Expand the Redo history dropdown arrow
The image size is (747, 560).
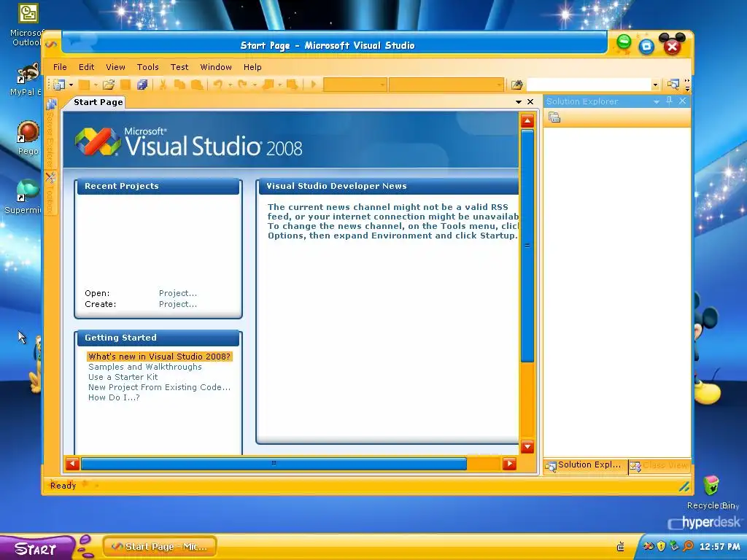pos(255,85)
